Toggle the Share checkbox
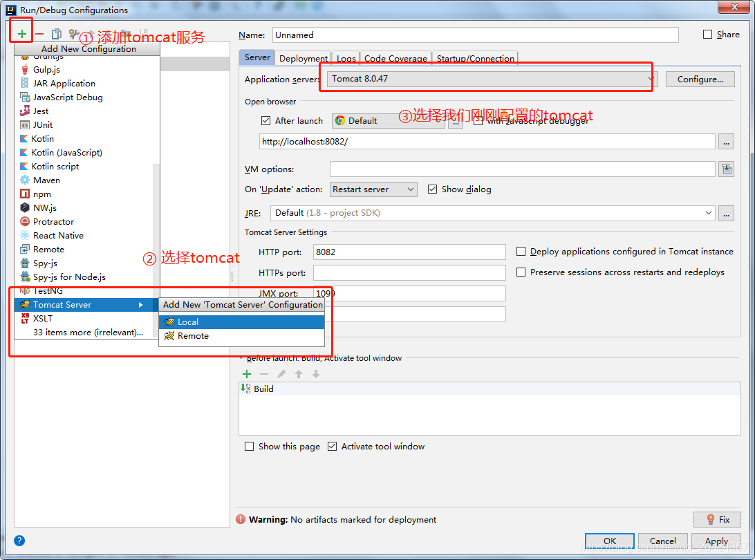Viewport: 755px width, 560px height. (x=707, y=34)
